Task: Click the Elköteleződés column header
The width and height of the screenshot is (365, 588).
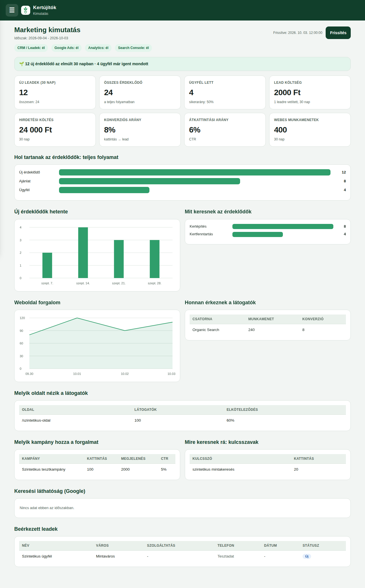Action: click(x=242, y=410)
